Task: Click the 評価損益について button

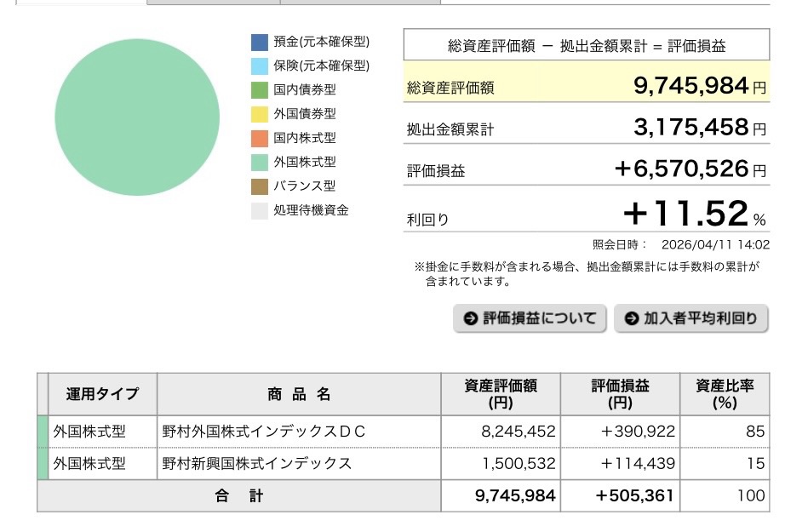Action: pos(530,319)
